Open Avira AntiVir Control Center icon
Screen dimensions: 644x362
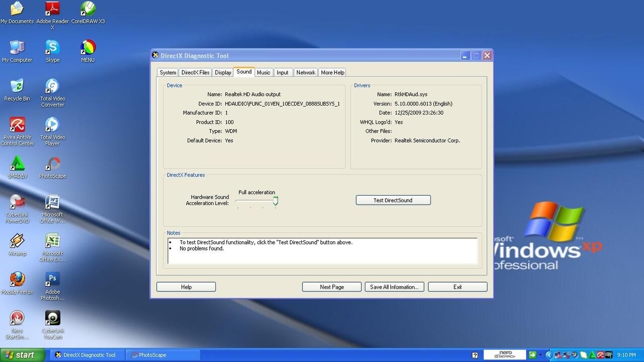[x=17, y=132]
